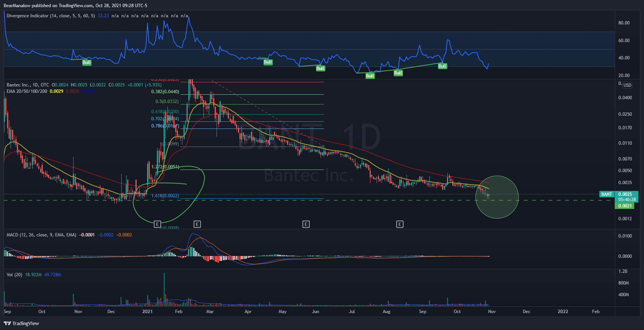Screen dimensions: 644x330
Task: Click the red 0.0035 EMA value
Action: (x=73, y=91)
